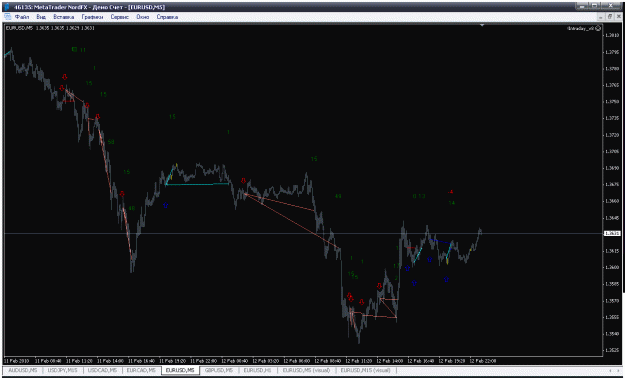
Task: Click the 11 Feb 19:20 time label
Action: pyautogui.click(x=174, y=361)
